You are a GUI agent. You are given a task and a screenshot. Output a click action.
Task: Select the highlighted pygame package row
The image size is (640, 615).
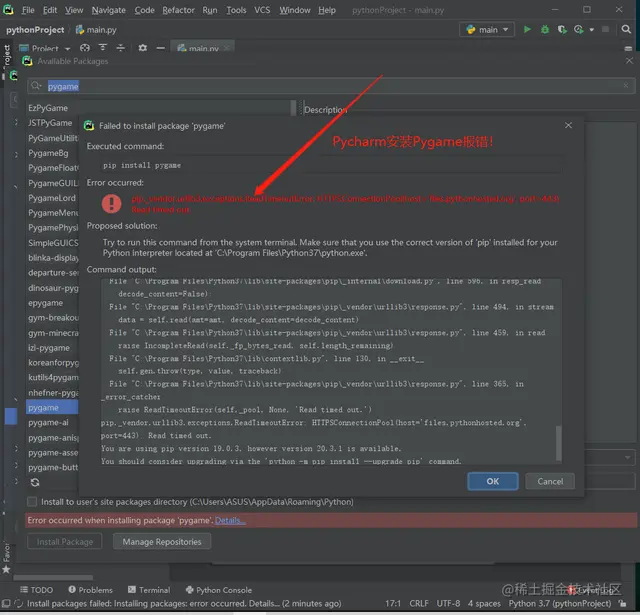click(52, 408)
